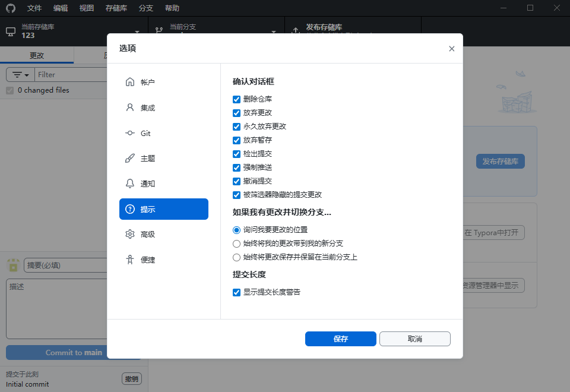Click the filter funnel icon
This screenshot has width=570, height=392.
pos(16,74)
